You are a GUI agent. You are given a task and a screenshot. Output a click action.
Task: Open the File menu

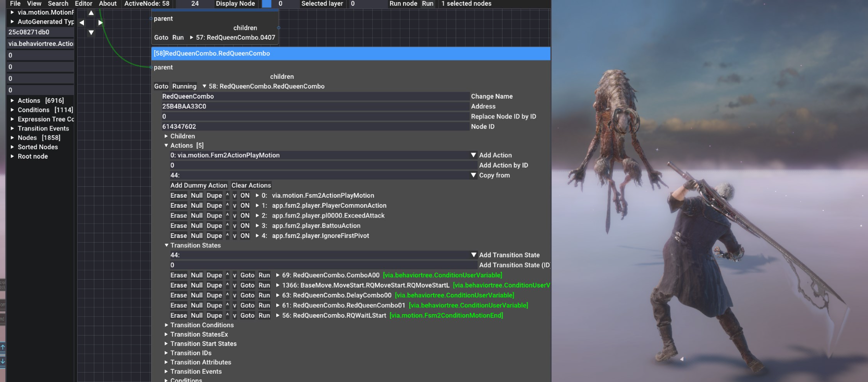[x=15, y=4]
